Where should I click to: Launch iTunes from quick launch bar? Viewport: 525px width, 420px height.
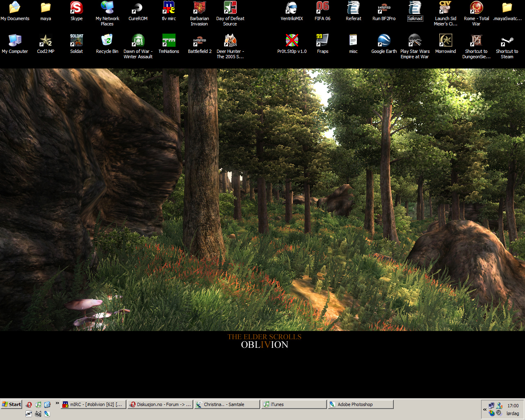[x=38, y=405]
